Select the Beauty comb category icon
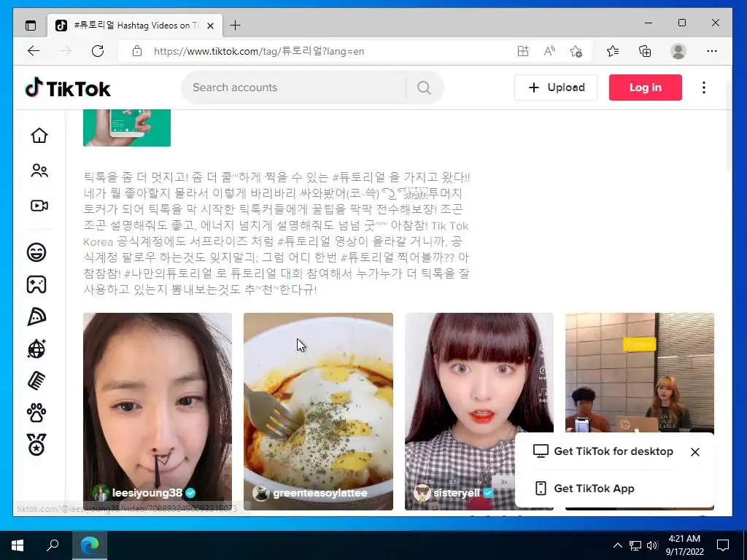The image size is (747, 560). [x=36, y=381]
